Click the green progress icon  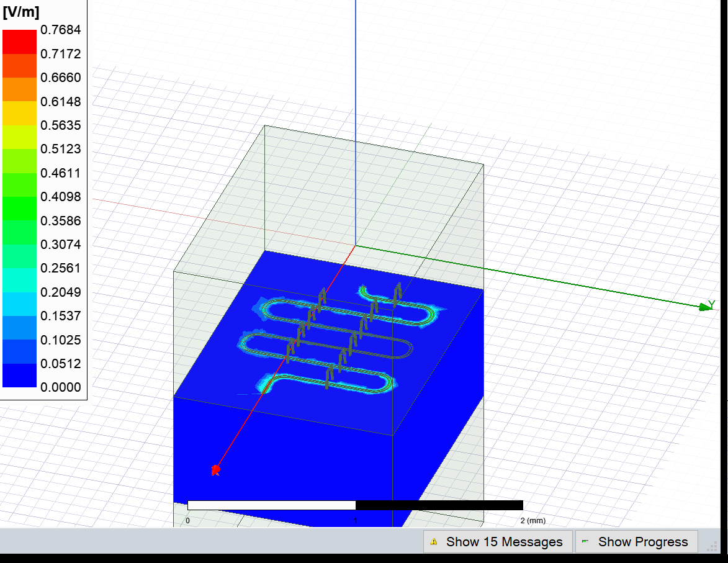click(x=585, y=542)
